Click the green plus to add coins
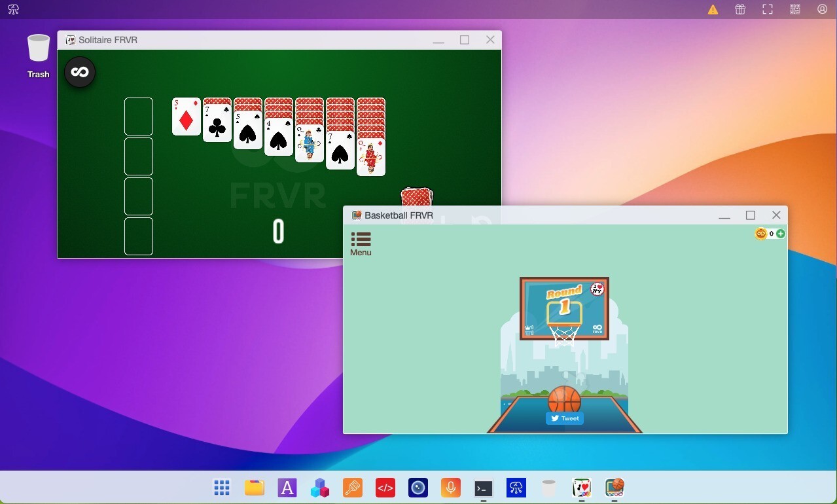Image resolution: width=837 pixels, height=504 pixels. click(780, 234)
